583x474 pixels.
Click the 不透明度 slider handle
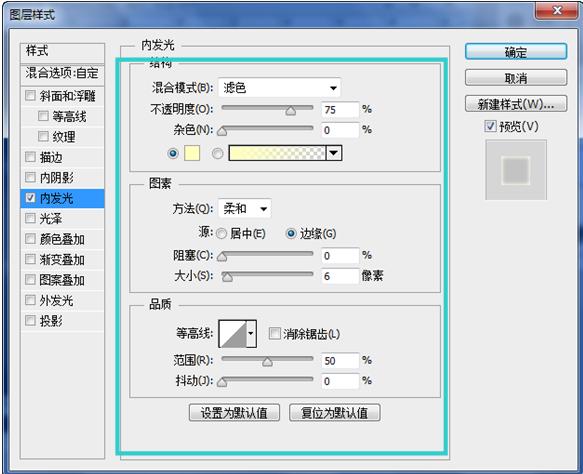point(291,110)
